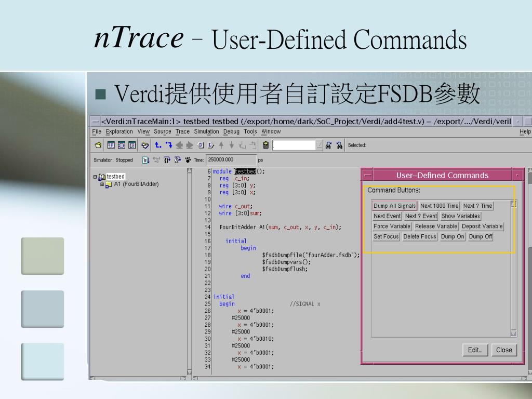Click hierarchy tree scroll-up arrow

189,171
